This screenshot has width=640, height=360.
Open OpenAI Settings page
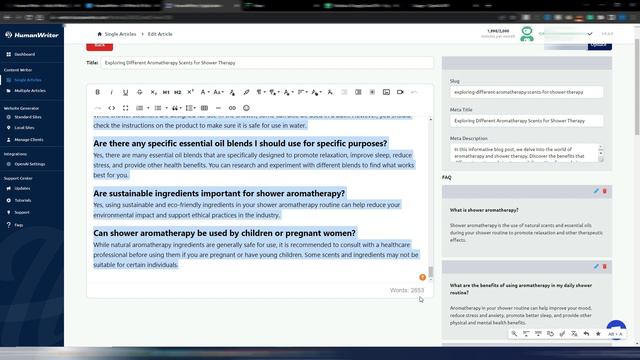click(29, 164)
